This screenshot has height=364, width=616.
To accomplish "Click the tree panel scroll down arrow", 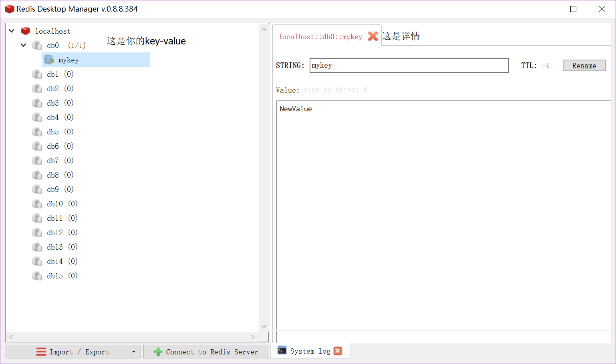I will 264,326.
